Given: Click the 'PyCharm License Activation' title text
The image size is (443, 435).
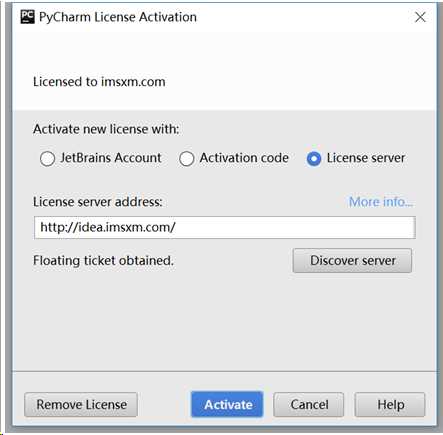Looking at the screenshot, I should 118,17.
